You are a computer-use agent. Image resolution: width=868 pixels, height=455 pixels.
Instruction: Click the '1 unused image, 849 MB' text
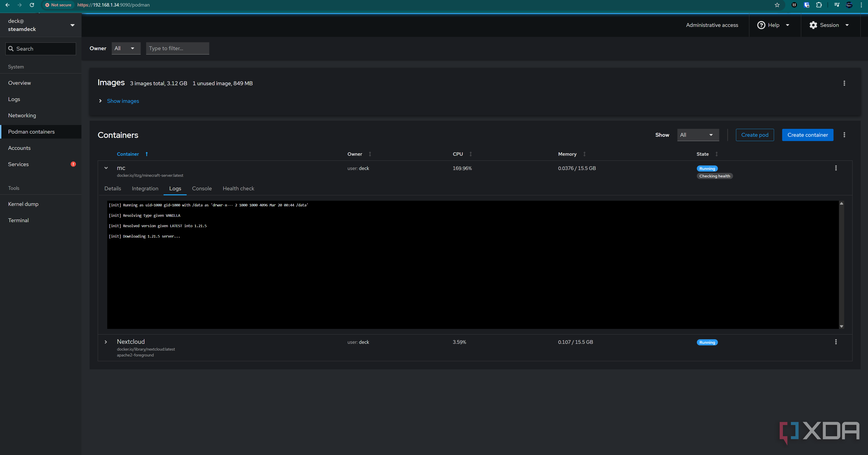point(222,83)
